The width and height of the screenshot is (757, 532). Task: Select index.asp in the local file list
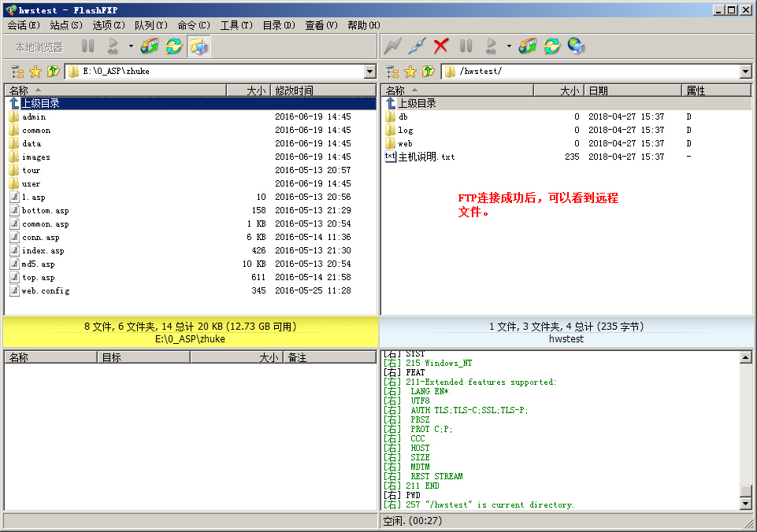point(43,250)
